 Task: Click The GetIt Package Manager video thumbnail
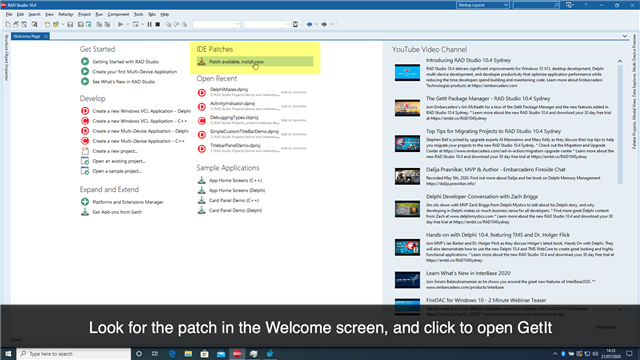click(407, 108)
